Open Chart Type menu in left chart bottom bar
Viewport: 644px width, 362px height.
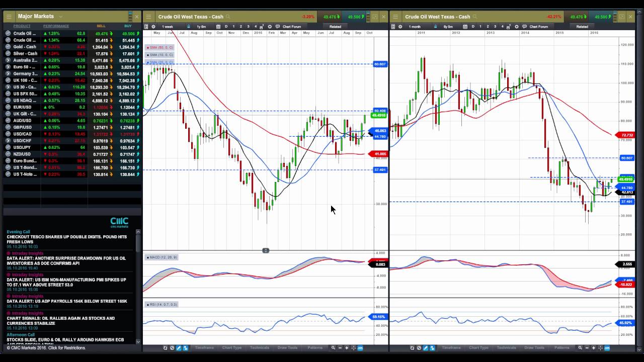click(x=232, y=347)
